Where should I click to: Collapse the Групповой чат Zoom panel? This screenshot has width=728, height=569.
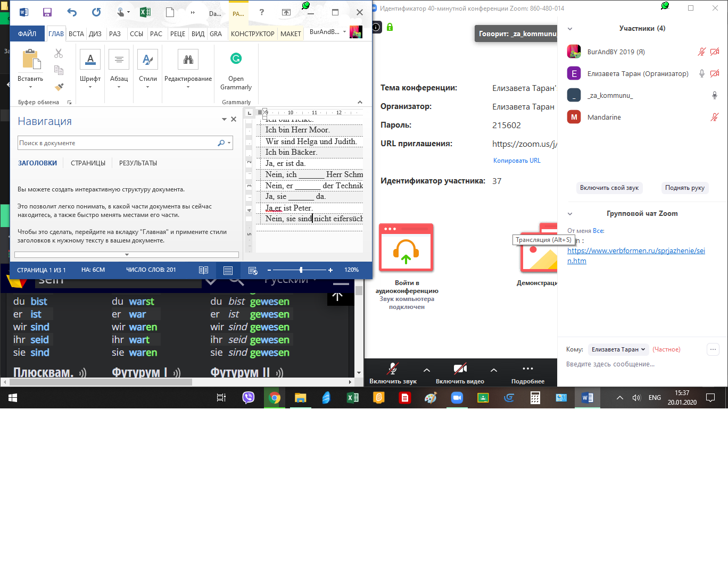(570, 214)
